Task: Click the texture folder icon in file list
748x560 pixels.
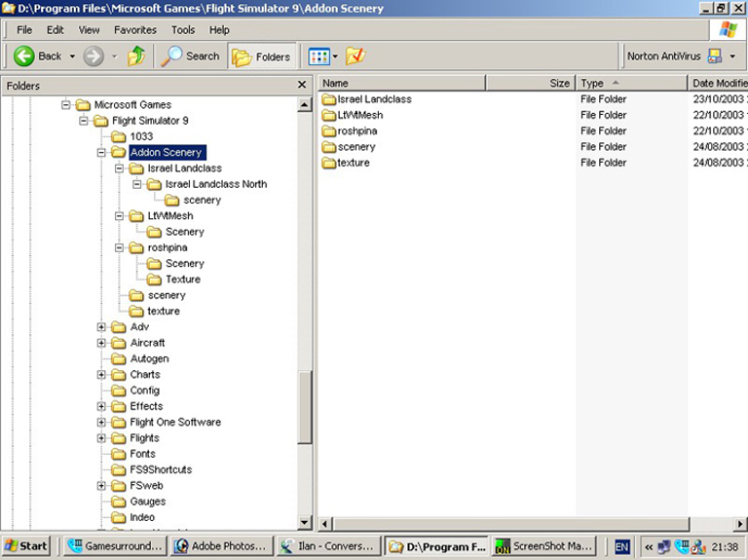Action: coord(328,163)
